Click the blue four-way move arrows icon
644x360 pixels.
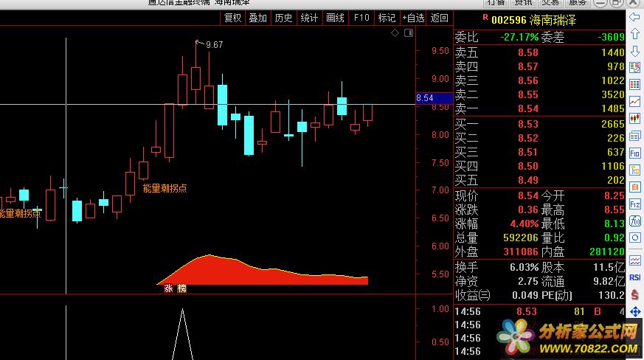(x=634, y=311)
